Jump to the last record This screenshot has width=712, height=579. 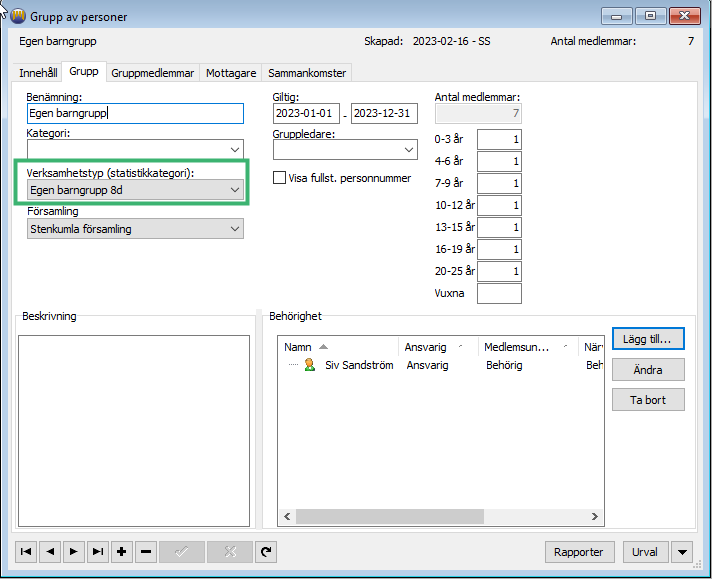98,551
